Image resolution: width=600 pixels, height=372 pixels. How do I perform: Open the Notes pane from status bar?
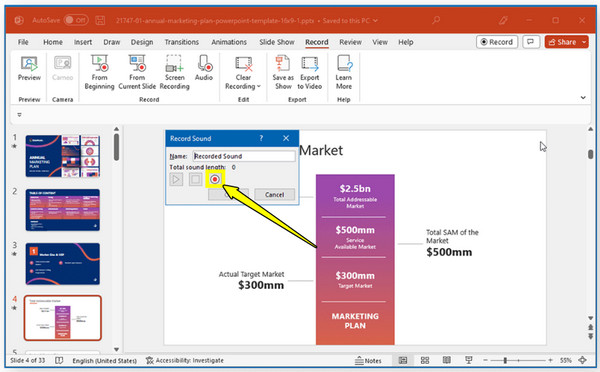(x=368, y=361)
